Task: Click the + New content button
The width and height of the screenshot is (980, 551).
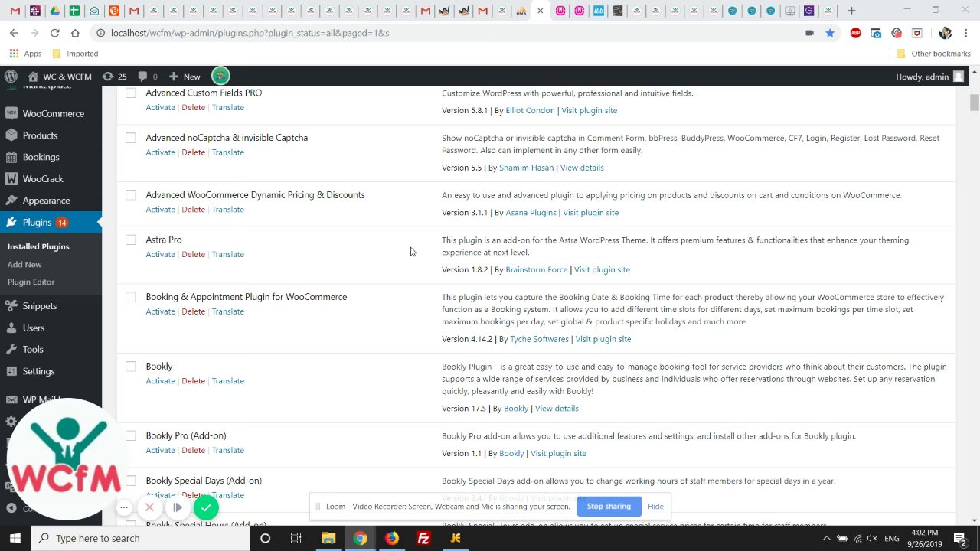Action: click(185, 77)
